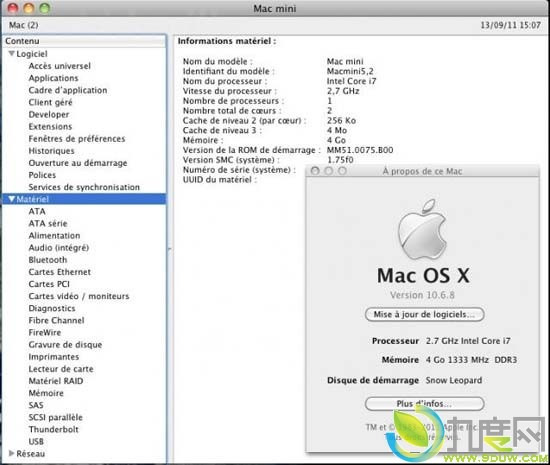
Task: Click the Apple logo image
Action: 422,230
